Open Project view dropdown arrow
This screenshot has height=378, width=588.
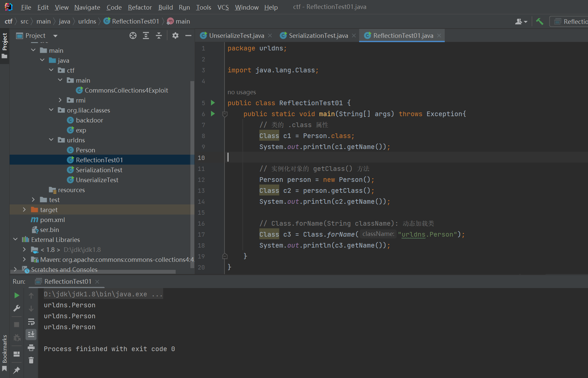pyautogui.click(x=55, y=36)
